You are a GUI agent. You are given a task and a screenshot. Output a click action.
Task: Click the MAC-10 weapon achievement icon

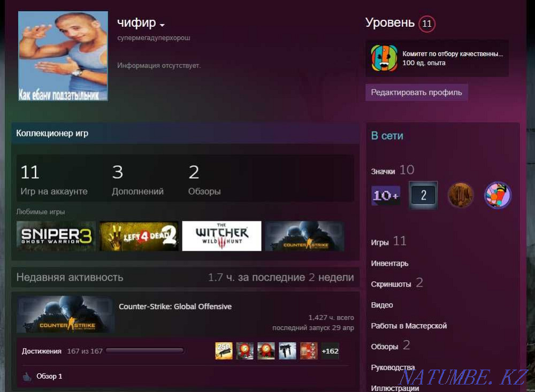[287, 351]
